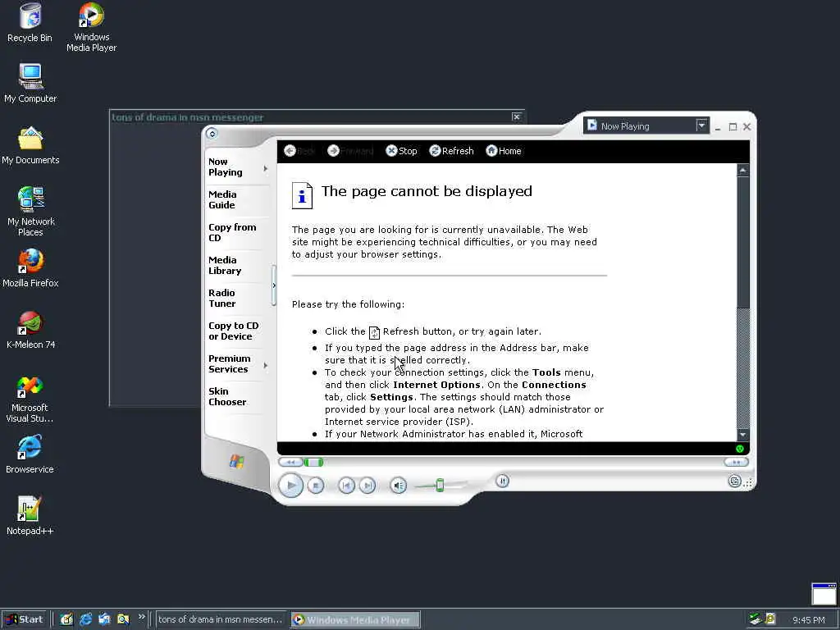Viewport: 840px width, 630px height.
Task: Skip to the next track
Action: click(x=367, y=486)
